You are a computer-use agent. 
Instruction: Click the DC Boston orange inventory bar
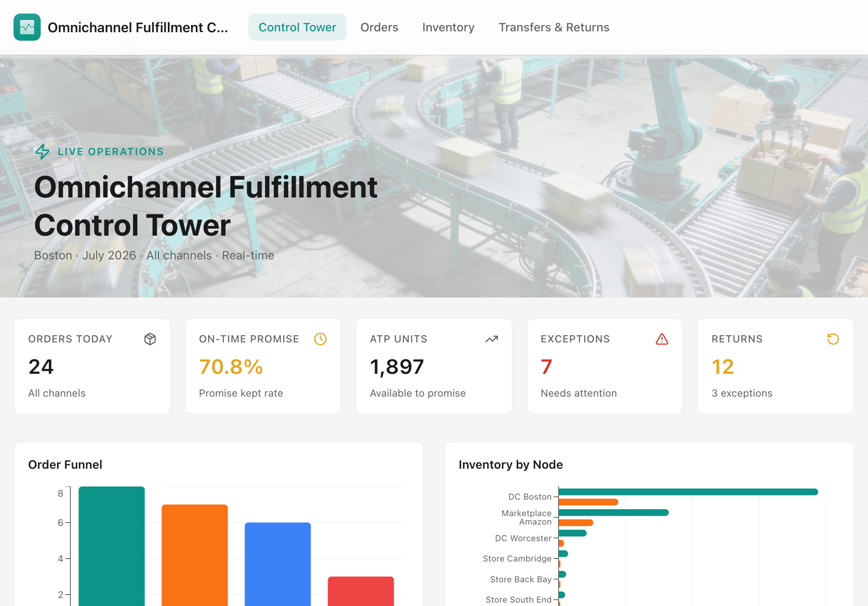pos(588,502)
